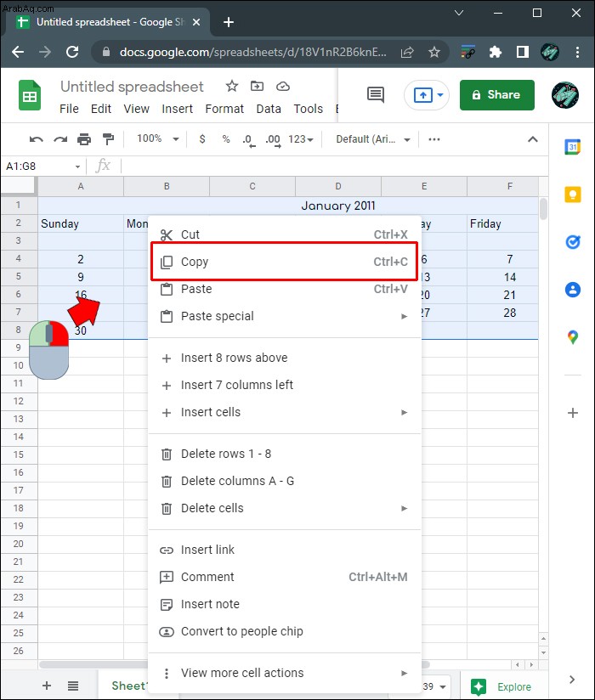
Task: Choose Cut from the context menu
Action: [x=285, y=234]
